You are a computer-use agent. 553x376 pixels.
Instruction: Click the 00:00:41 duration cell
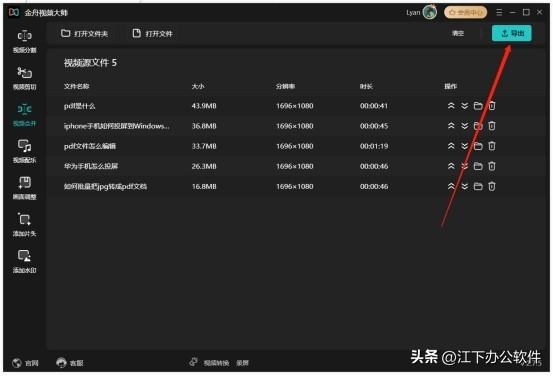pos(374,106)
